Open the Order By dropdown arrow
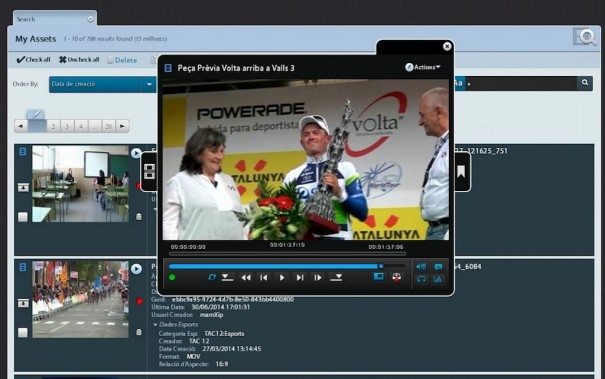Viewport: 605px width, 379px height. point(149,85)
